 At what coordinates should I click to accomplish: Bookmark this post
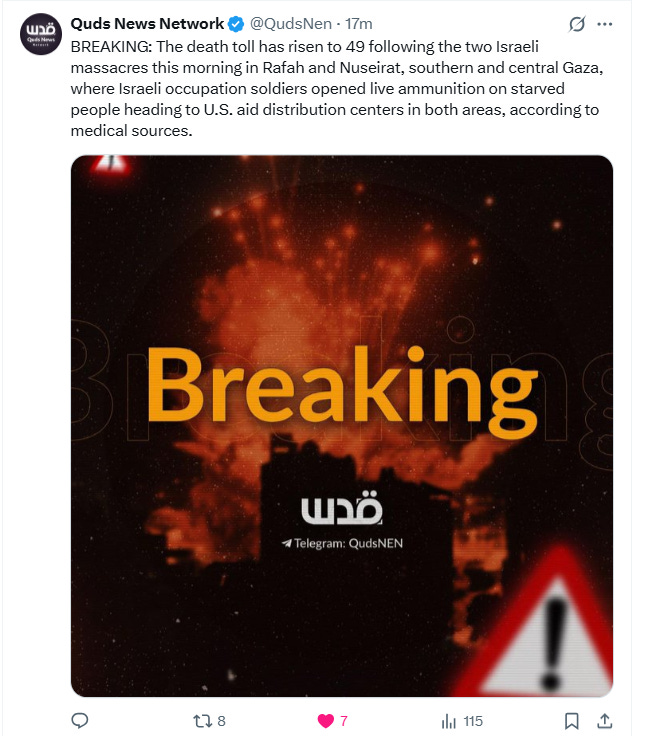[571, 721]
